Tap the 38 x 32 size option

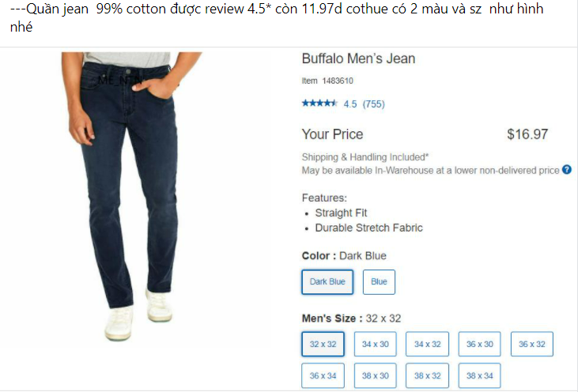(x=427, y=375)
